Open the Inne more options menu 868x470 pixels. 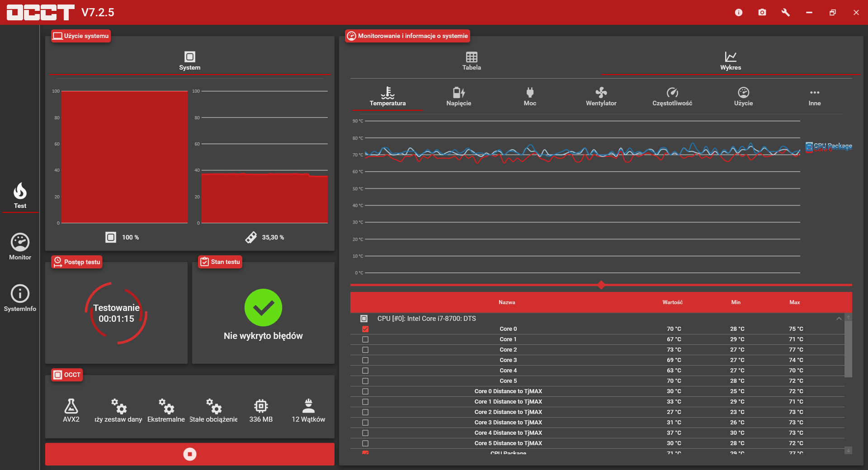click(x=815, y=96)
